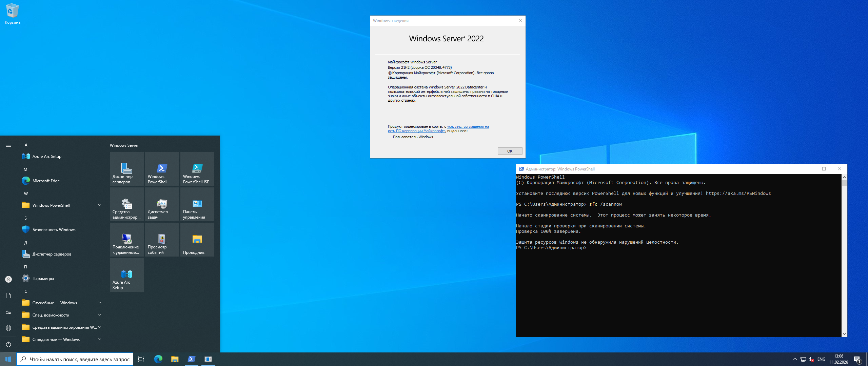Open Параметры from the app list
The width and height of the screenshot is (868, 366).
click(x=43, y=279)
